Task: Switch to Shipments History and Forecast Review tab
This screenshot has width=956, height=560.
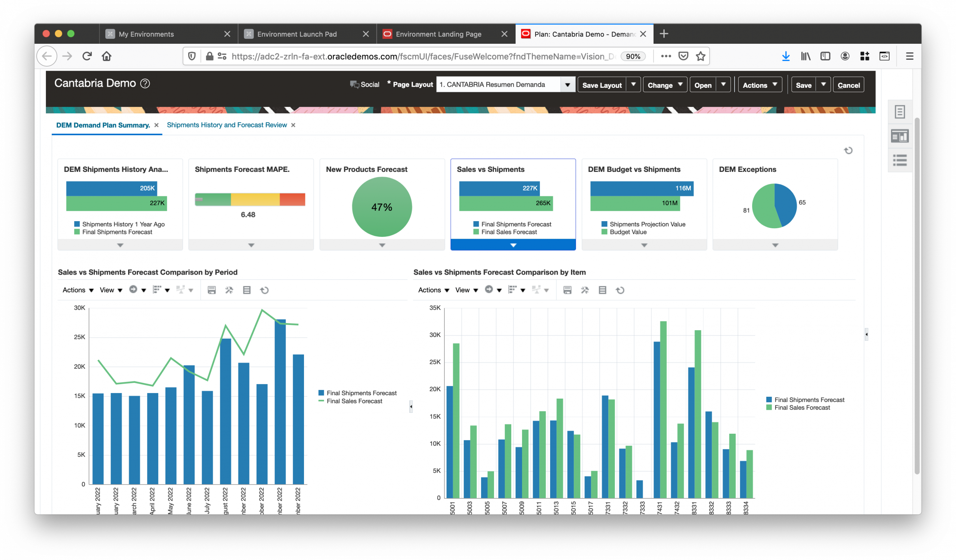Action: point(226,125)
